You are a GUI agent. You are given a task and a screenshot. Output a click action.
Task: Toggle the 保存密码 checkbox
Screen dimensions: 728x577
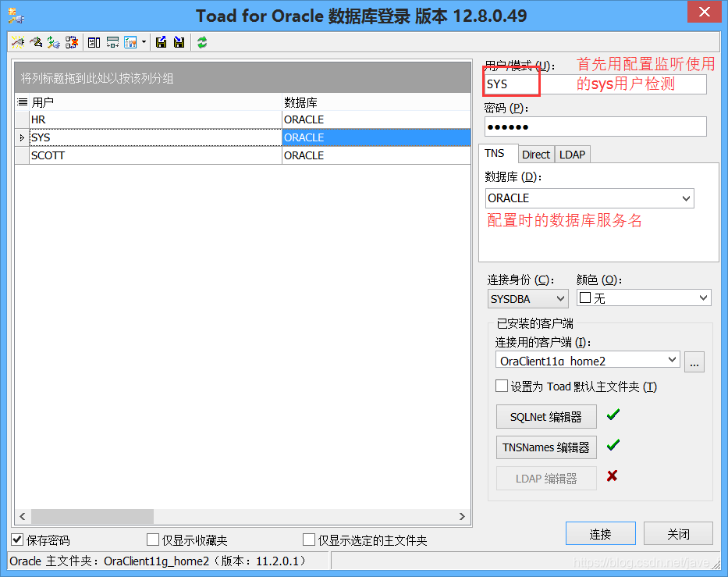[17, 540]
